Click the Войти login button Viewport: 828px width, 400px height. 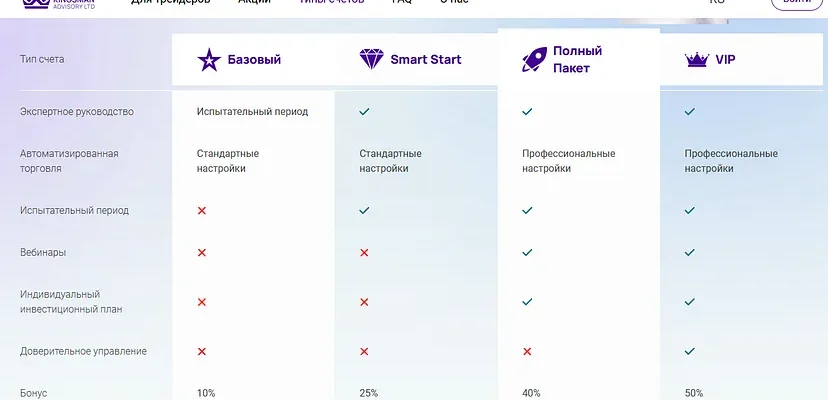pos(797,3)
